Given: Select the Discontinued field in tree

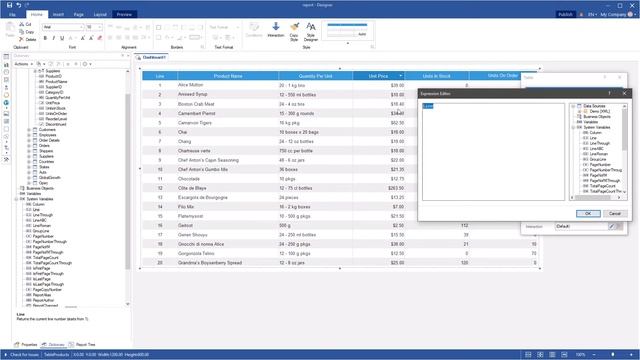Looking at the screenshot, I should click(x=56, y=124).
